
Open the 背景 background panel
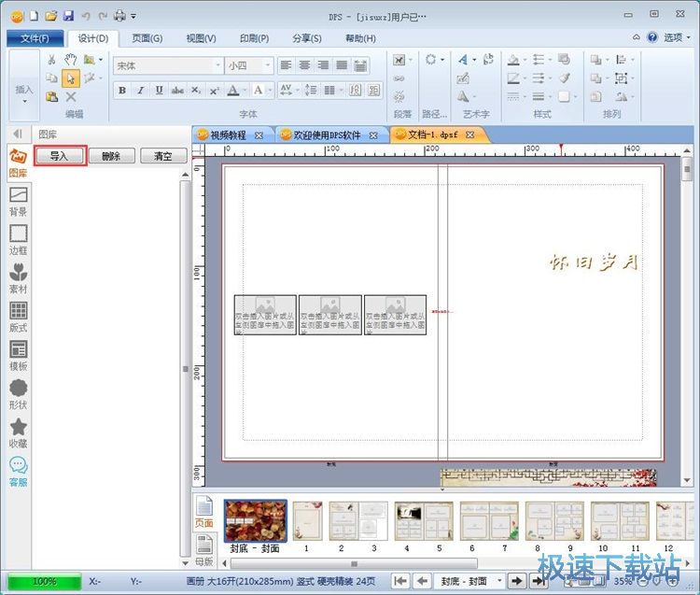18,200
